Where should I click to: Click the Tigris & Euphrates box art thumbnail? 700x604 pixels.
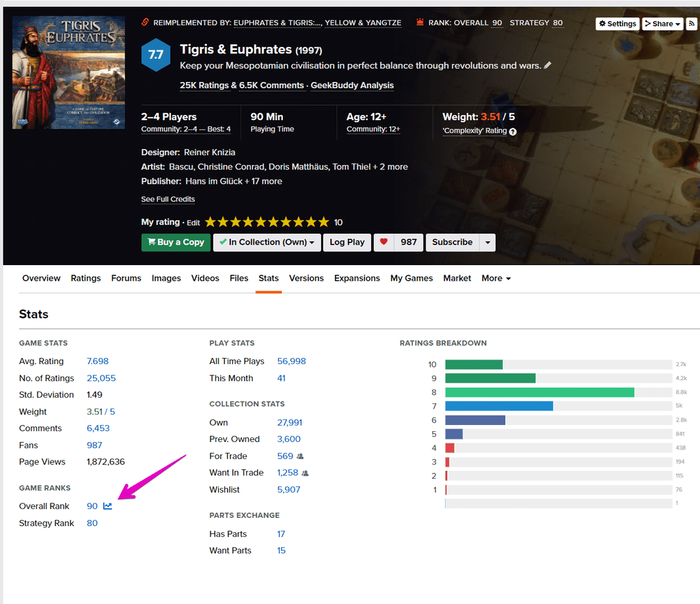[68, 72]
